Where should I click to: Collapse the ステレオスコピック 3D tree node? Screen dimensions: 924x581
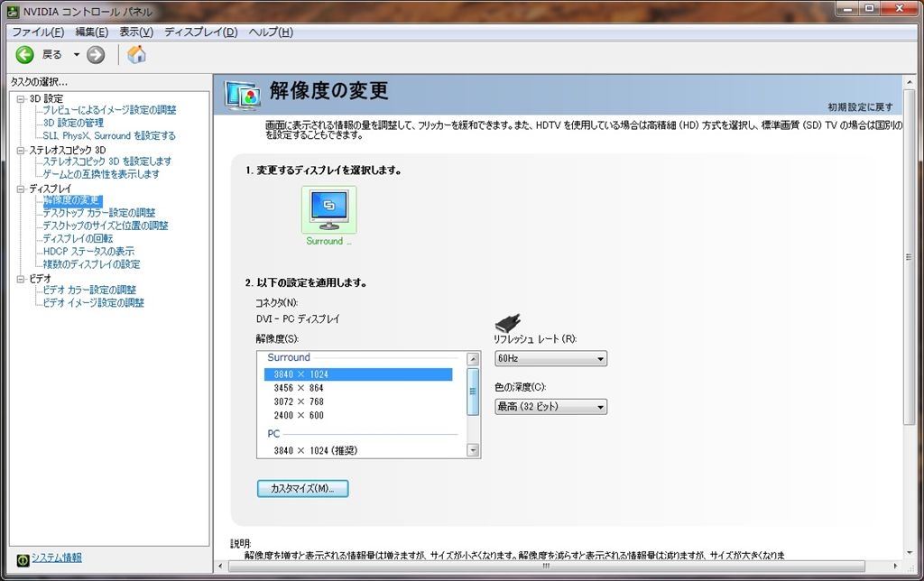pyautogui.click(x=21, y=151)
